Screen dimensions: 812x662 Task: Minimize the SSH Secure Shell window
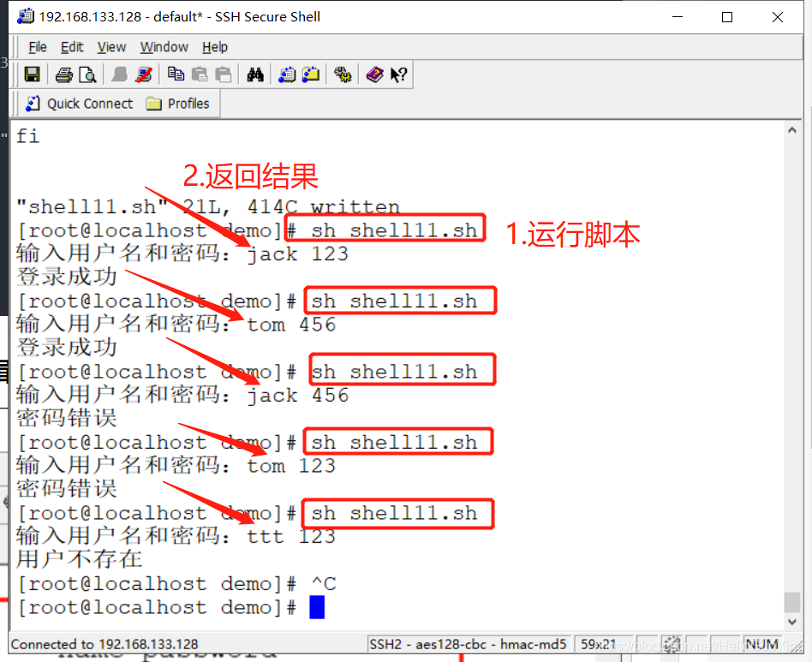pyautogui.click(x=678, y=17)
